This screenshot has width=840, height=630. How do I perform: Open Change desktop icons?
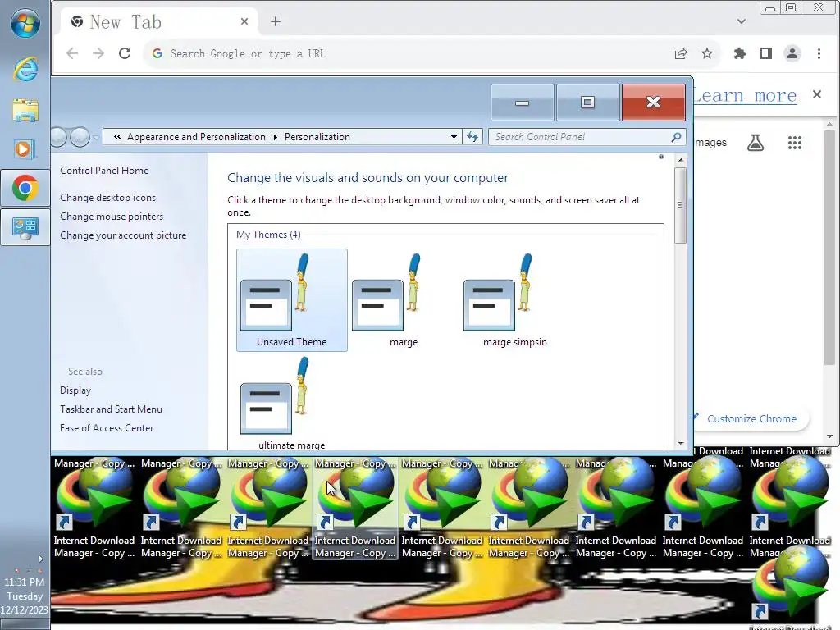107,198
